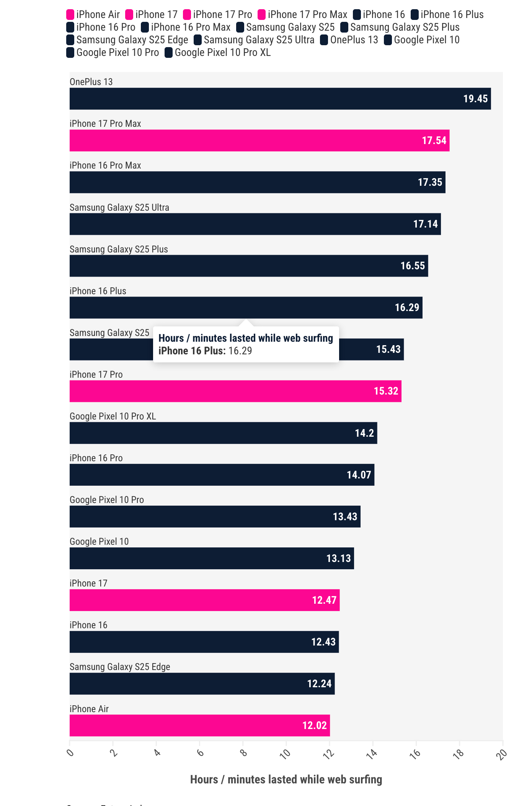
Task: Hide the OnePlus 13 series via legend
Action: [x=349, y=40]
